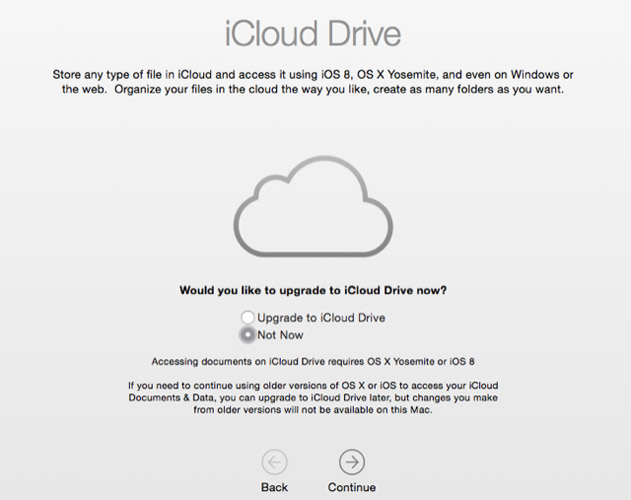Click the "Upgrade to iCloud Drive" option label
Image resolution: width=631 pixels, height=500 pixels.
click(x=321, y=318)
